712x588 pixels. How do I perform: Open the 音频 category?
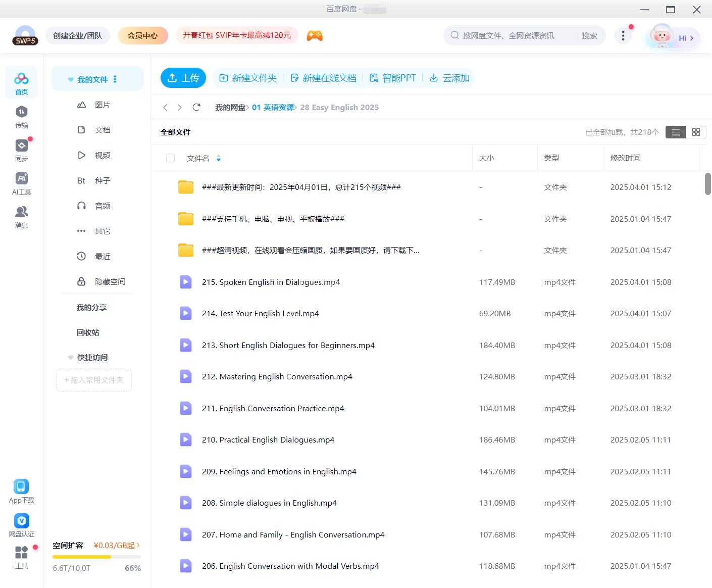tap(93, 206)
